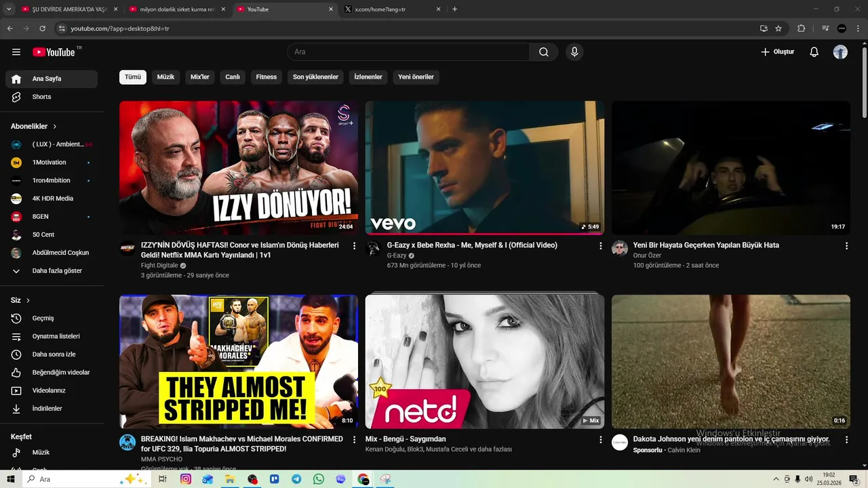Expand the Siz section chevron
This screenshot has width=868, height=488.
[28, 300]
